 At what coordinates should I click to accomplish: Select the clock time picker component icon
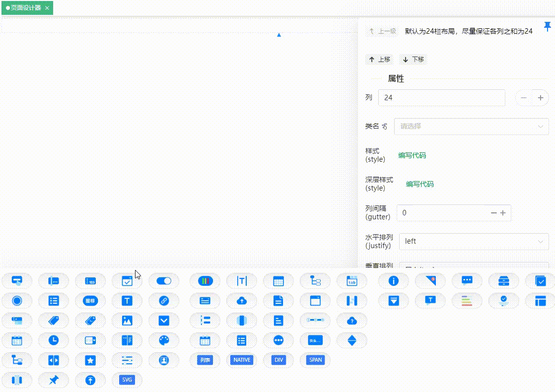point(54,340)
